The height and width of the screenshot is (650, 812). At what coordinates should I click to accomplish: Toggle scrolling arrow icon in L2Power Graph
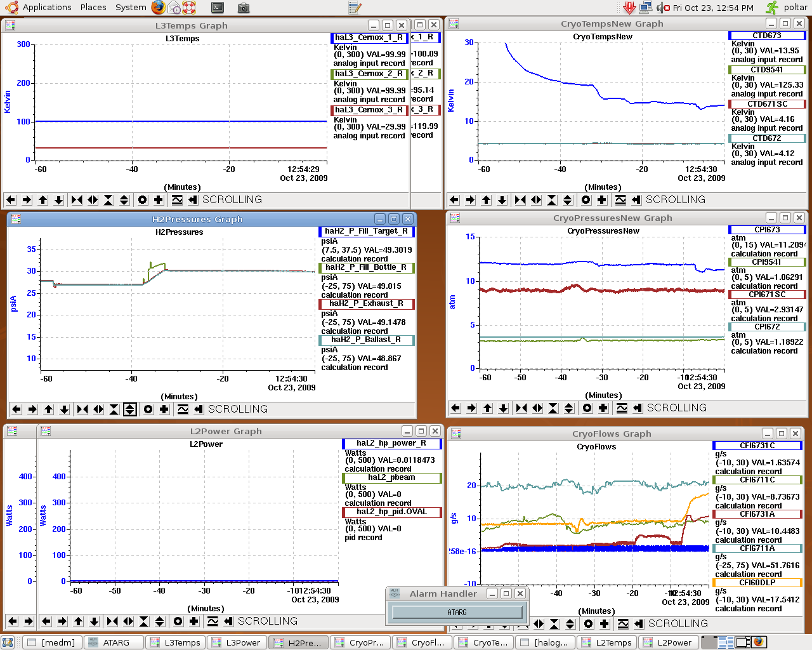pyautogui.click(x=228, y=621)
